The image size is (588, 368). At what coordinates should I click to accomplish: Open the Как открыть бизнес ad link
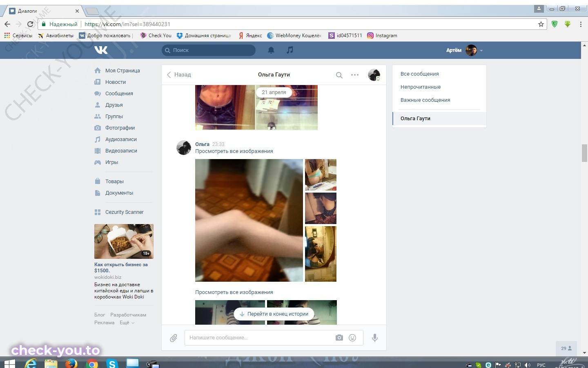click(121, 267)
